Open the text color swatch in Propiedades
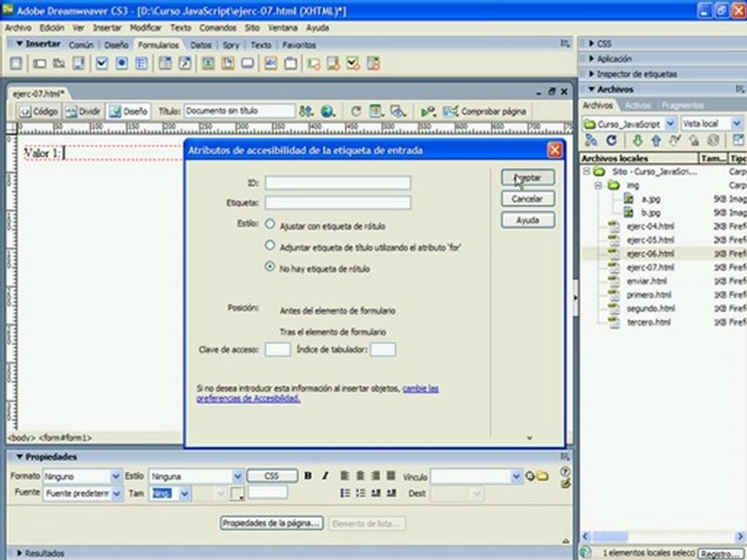The height and width of the screenshot is (560, 747). (x=237, y=493)
